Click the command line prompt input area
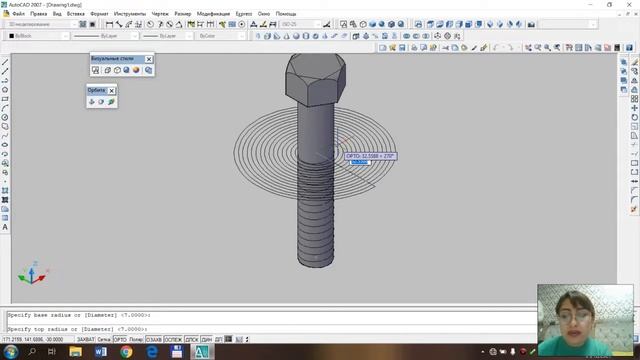Viewport: 640px width, 360px height. [x=271, y=329]
